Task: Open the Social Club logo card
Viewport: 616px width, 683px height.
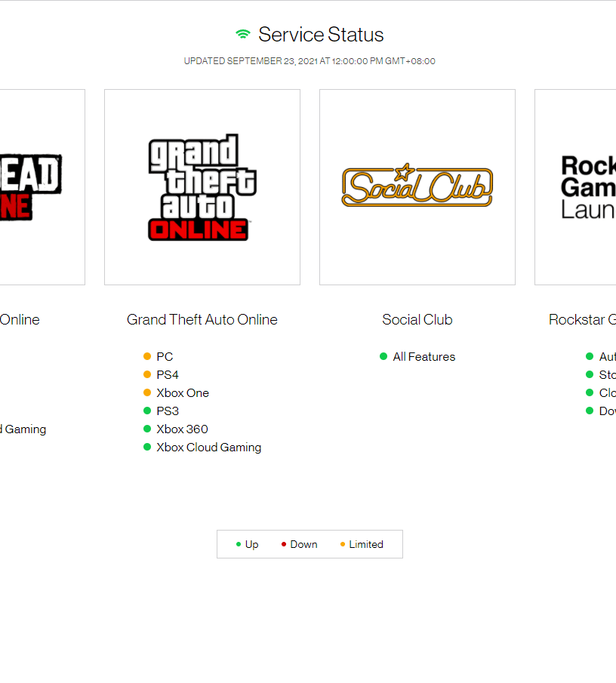Action: (417, 187)
